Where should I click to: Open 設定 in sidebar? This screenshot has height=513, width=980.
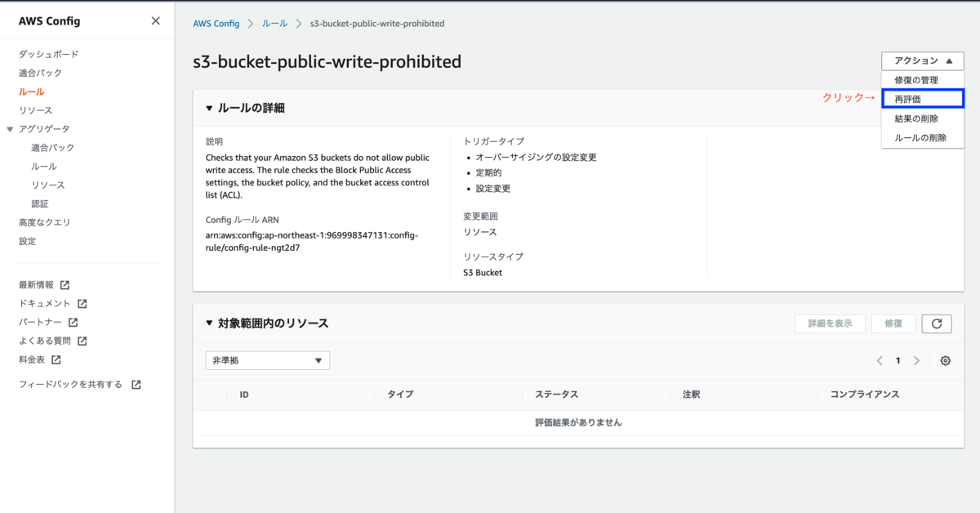point(28,241)
